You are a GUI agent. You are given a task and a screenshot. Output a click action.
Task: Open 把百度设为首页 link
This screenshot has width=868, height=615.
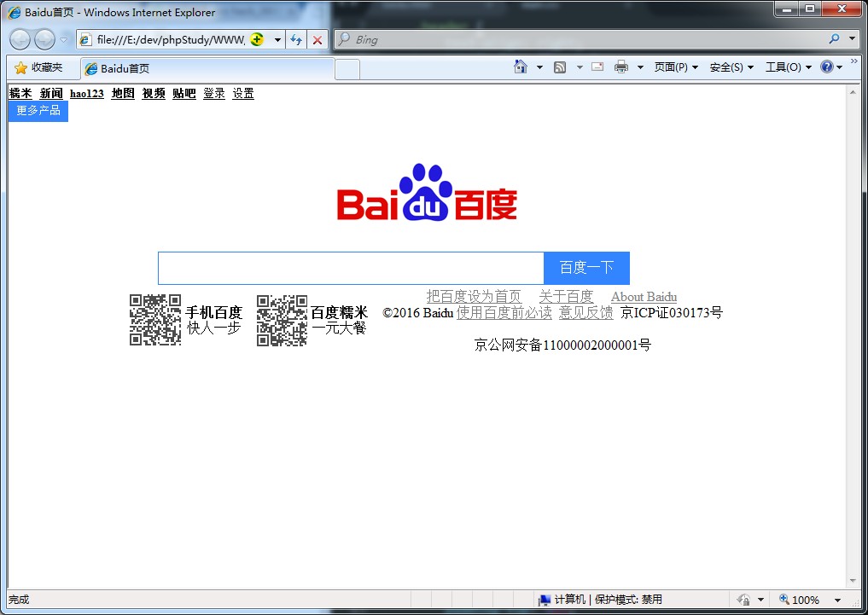coord(474,297)
